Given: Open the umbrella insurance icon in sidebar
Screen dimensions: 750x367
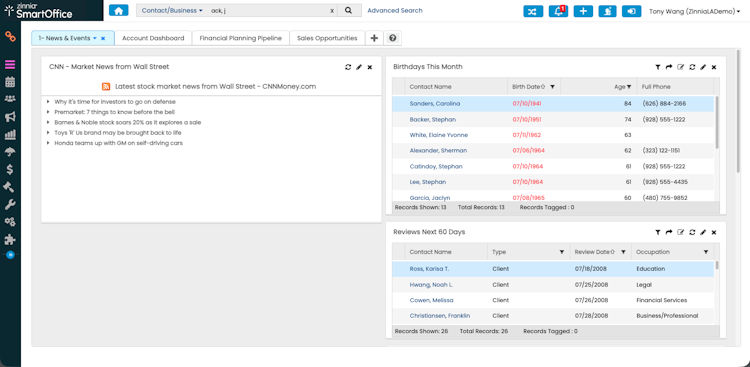Looking at the screenshot, I should tap(10, 152).
